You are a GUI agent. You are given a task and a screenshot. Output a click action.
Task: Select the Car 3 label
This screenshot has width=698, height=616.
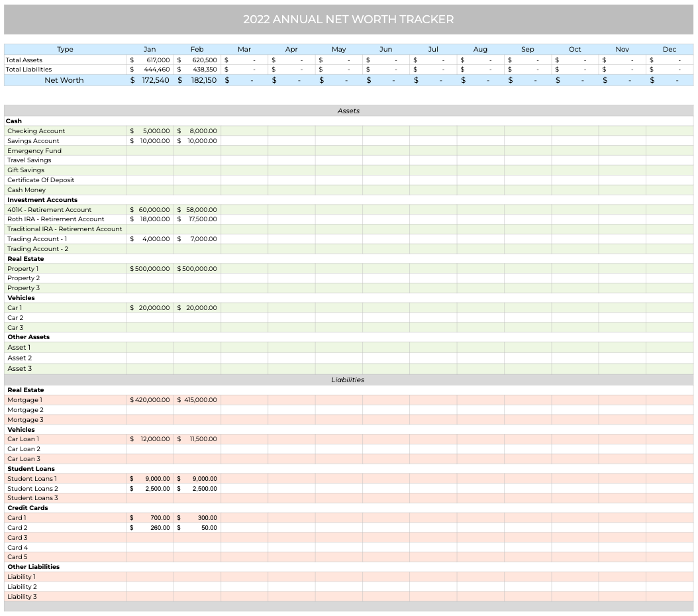[15, 328]
